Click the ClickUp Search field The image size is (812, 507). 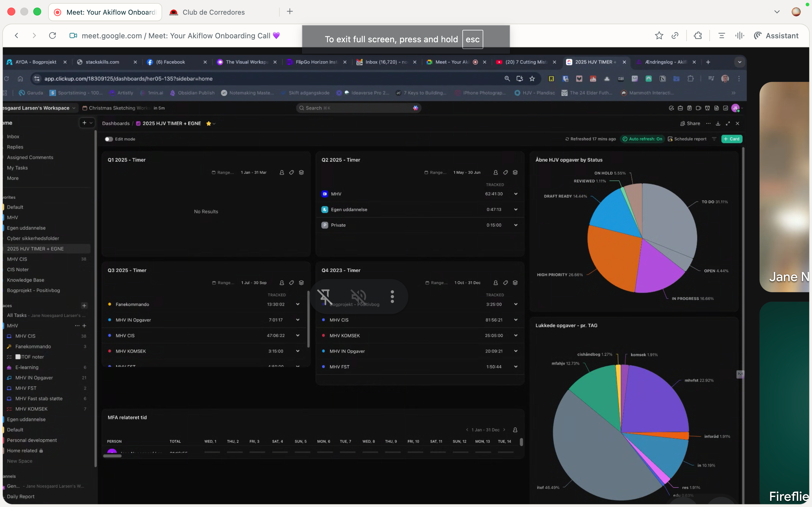click(358, 108)
